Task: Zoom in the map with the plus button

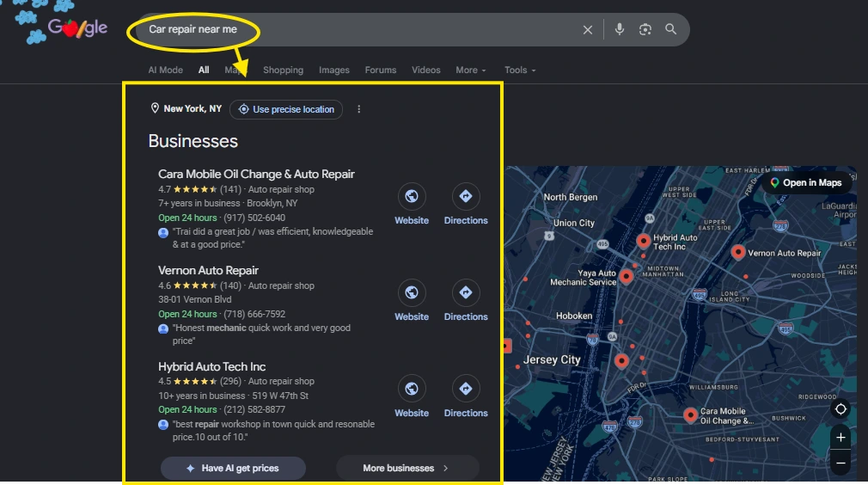Action: point(840,438)
